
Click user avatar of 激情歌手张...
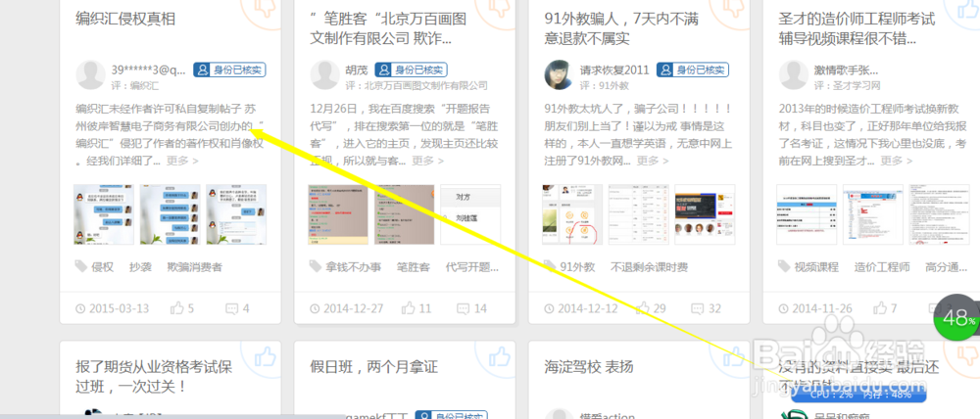(794, 75)
